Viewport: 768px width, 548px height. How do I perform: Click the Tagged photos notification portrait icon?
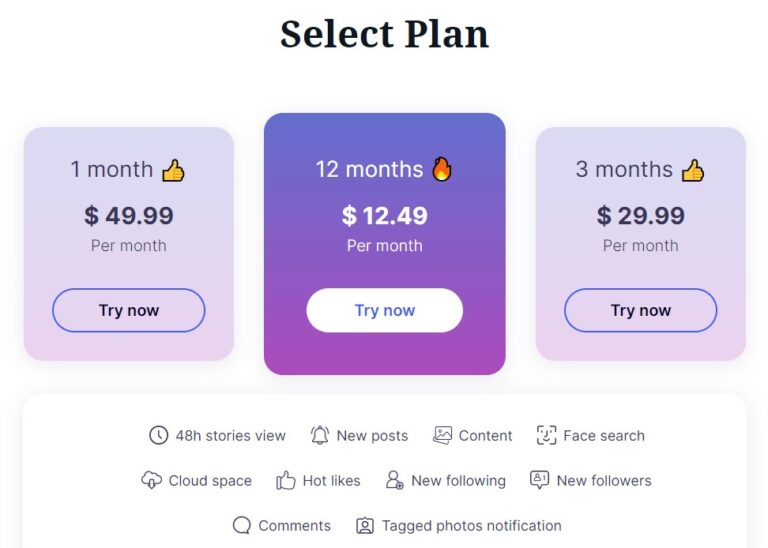365,525
